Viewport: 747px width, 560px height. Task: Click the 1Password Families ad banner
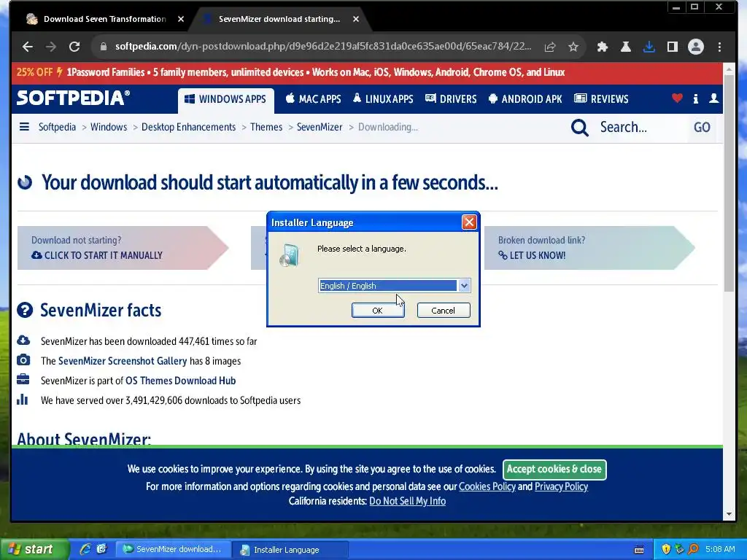[367, 72]
